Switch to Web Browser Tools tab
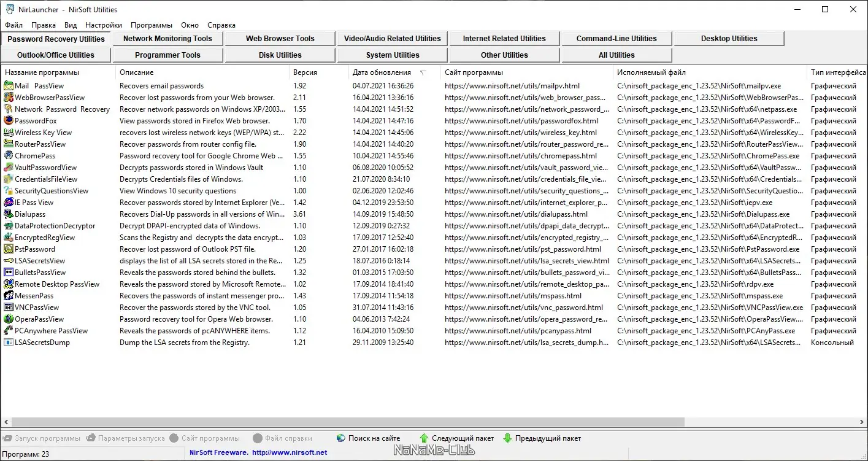This screenshot has height=461, width=868. click(x=280, y=39)
